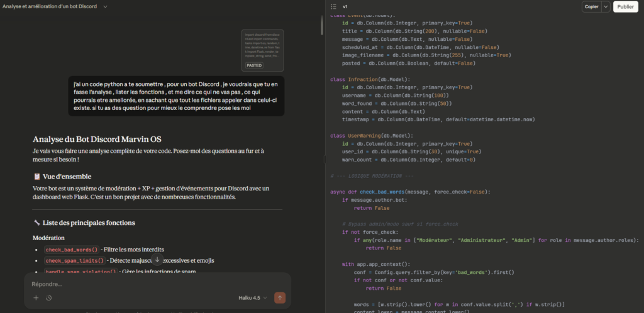Click the Publier button
Image resolution: width=644 pixels, height=313 pixels.
(x=625, y=6)
